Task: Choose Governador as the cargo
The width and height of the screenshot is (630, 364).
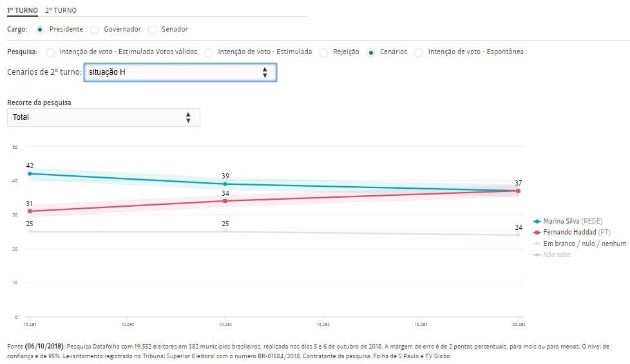Action: [x=95, y=30]
